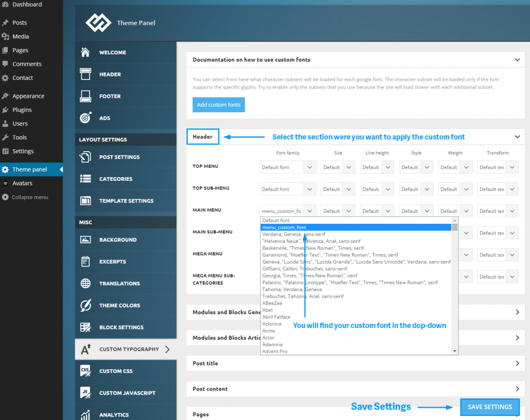Collapse the Header settings section

517,137
